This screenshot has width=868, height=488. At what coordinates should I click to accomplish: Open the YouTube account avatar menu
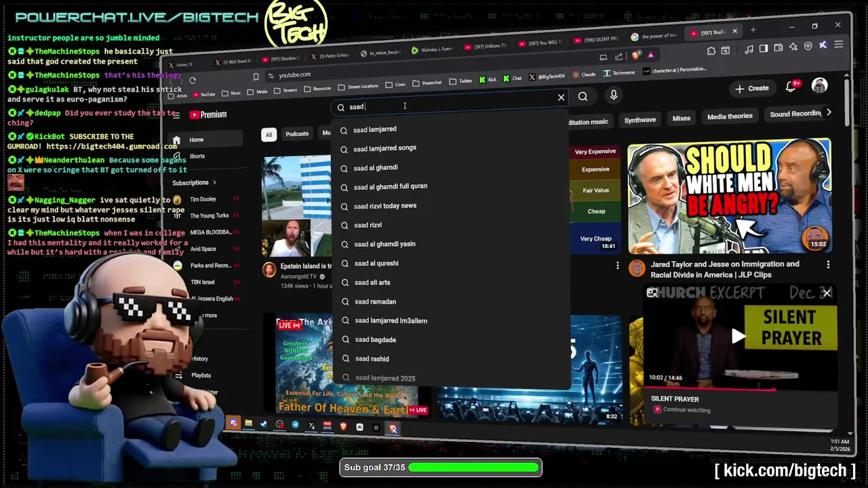[819, 85]
